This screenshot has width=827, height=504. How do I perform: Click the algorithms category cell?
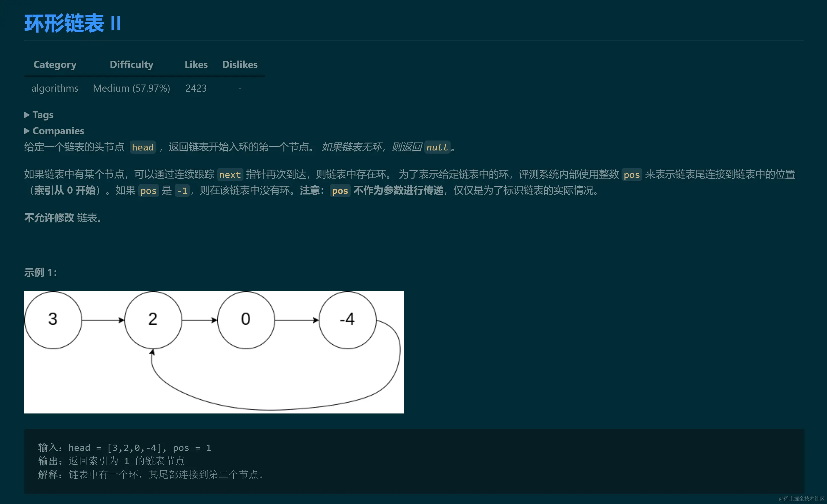click(55, 88)
